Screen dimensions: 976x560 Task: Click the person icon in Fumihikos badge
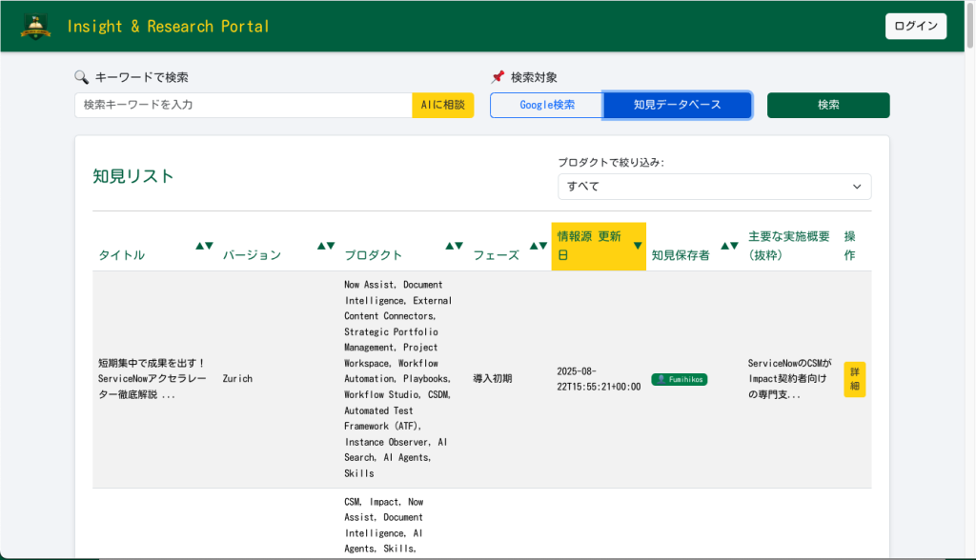(x=661, y=379)
